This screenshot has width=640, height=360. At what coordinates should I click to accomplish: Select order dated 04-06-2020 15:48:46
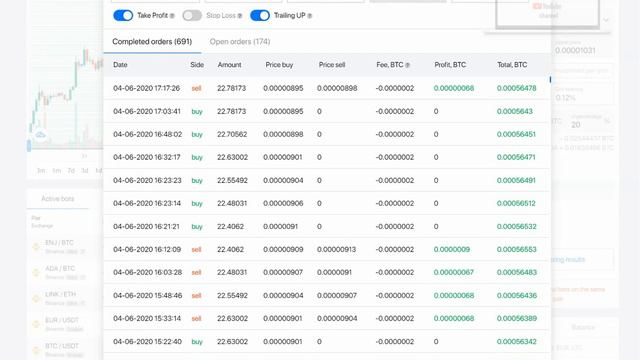pyautogui.click(x=327, y=296)
